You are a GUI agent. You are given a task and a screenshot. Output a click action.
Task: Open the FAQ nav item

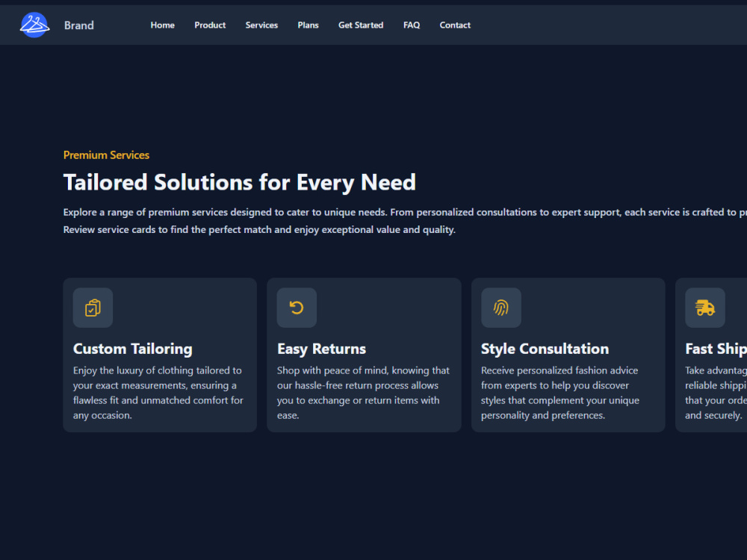(x=412, y=25)
